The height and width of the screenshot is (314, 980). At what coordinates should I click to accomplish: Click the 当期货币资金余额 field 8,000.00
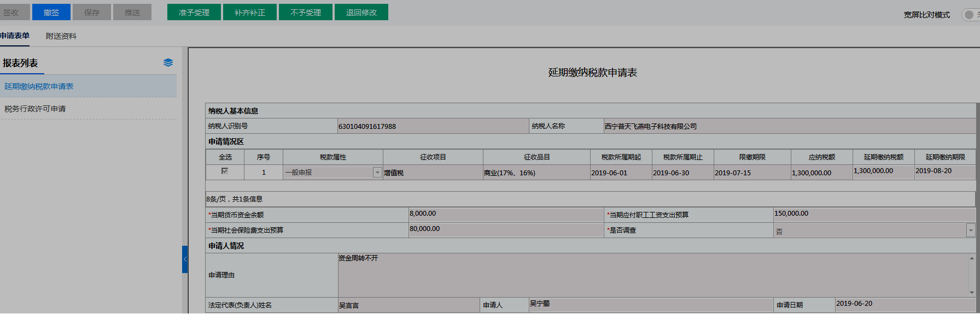(506, 214)
